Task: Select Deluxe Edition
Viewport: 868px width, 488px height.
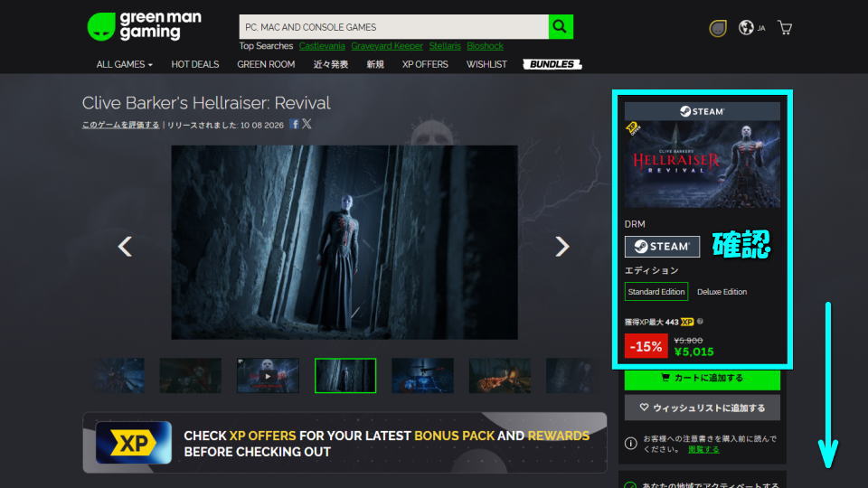Action: (722, 292)
